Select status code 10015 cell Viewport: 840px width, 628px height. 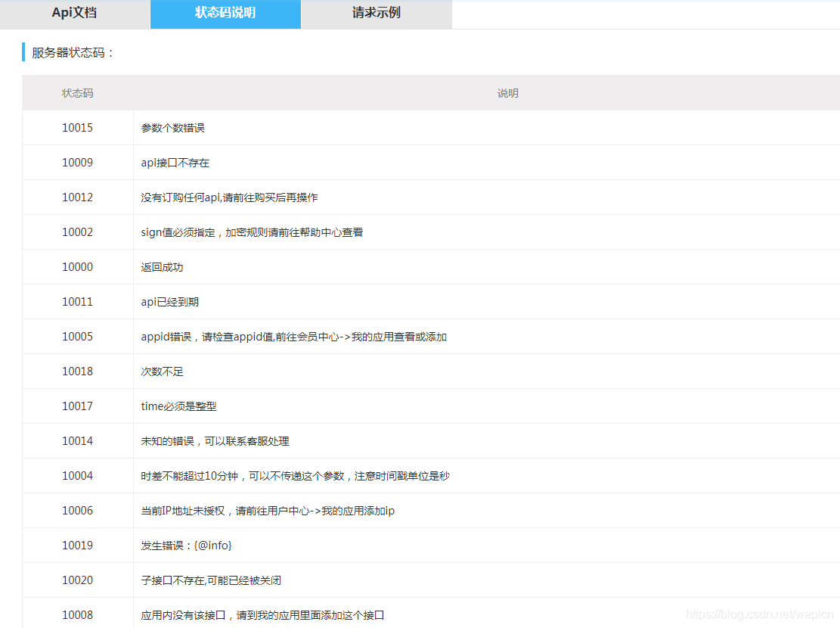coord(78,128)
